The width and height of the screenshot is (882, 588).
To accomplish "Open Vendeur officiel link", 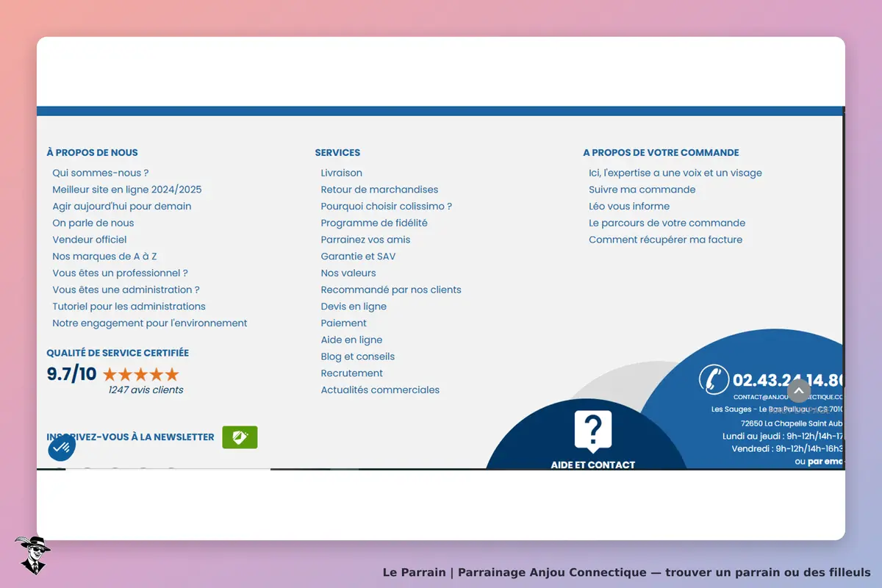I will [90, 240].
